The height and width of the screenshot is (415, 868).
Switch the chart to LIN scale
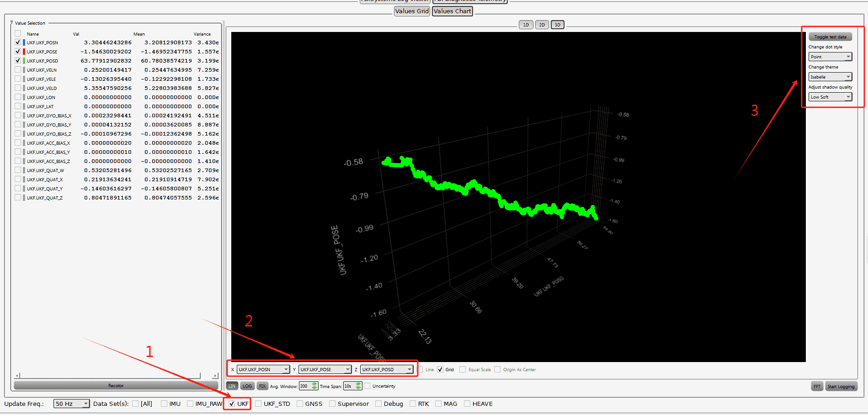pos(232,386)
